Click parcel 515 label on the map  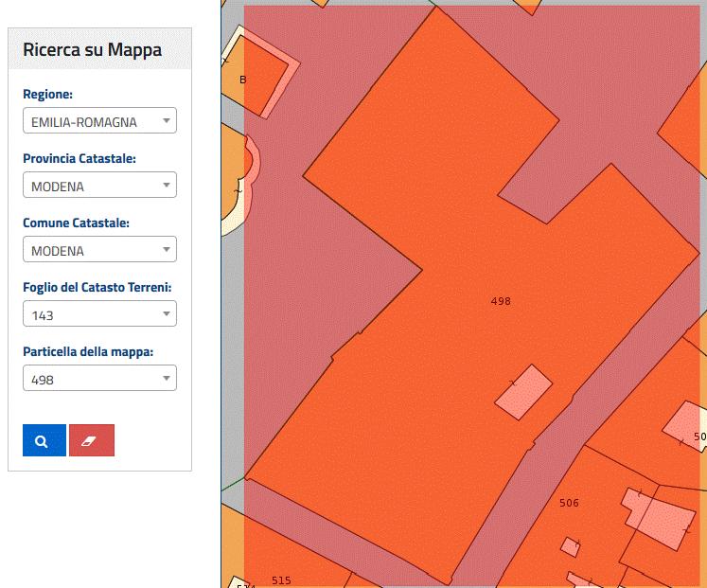tap(281, 579)
